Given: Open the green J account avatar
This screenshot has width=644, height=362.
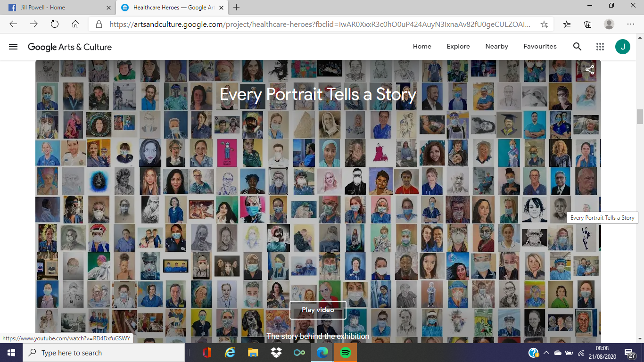Looking at the screenshot, I should pos(622,47).
